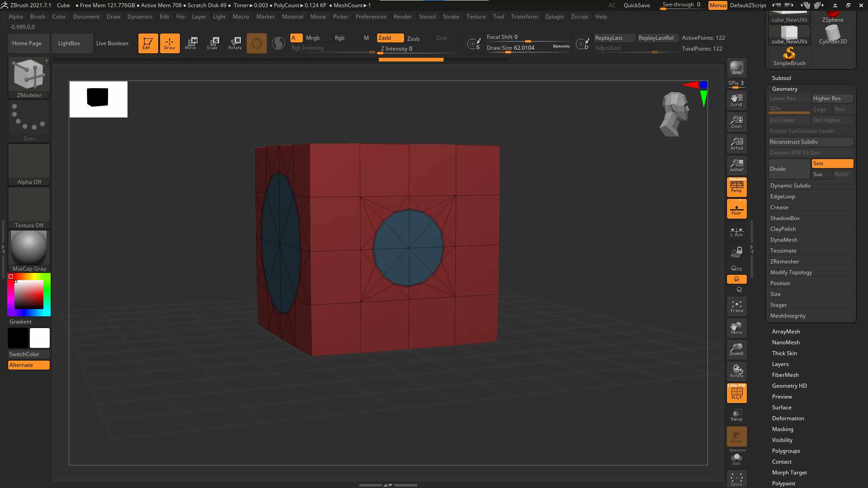Select the Scale gizmo icon

coord(212,43)
